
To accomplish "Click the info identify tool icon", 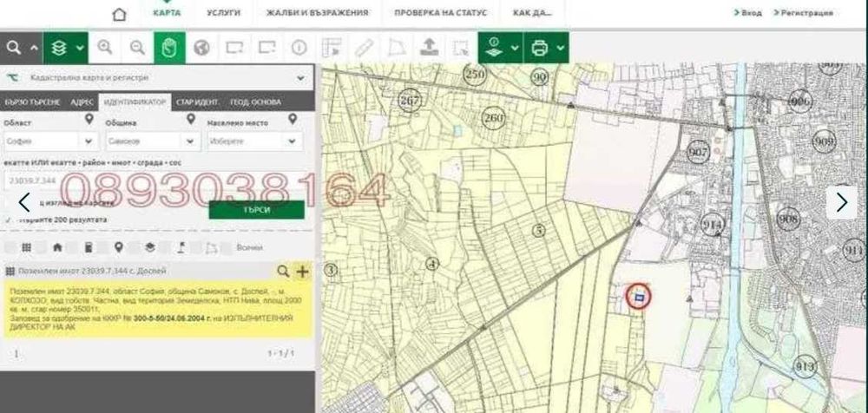I will click(x=299, y=48).
